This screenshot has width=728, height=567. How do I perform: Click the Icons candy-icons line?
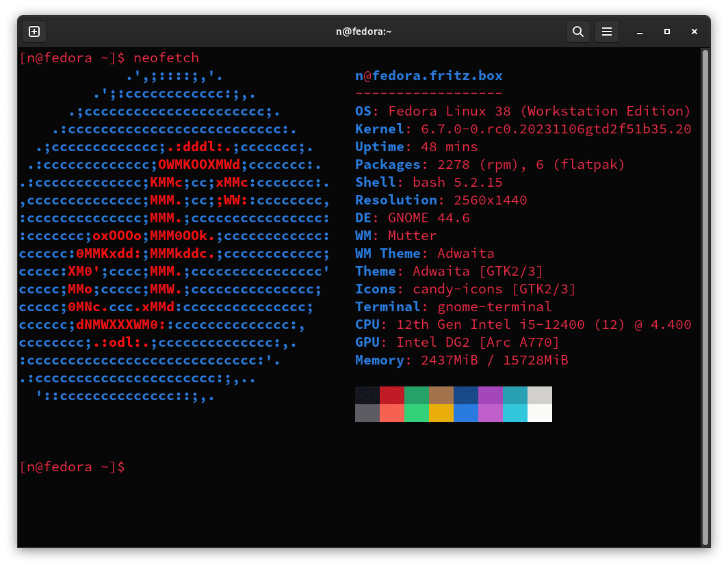tap(465, 289)
